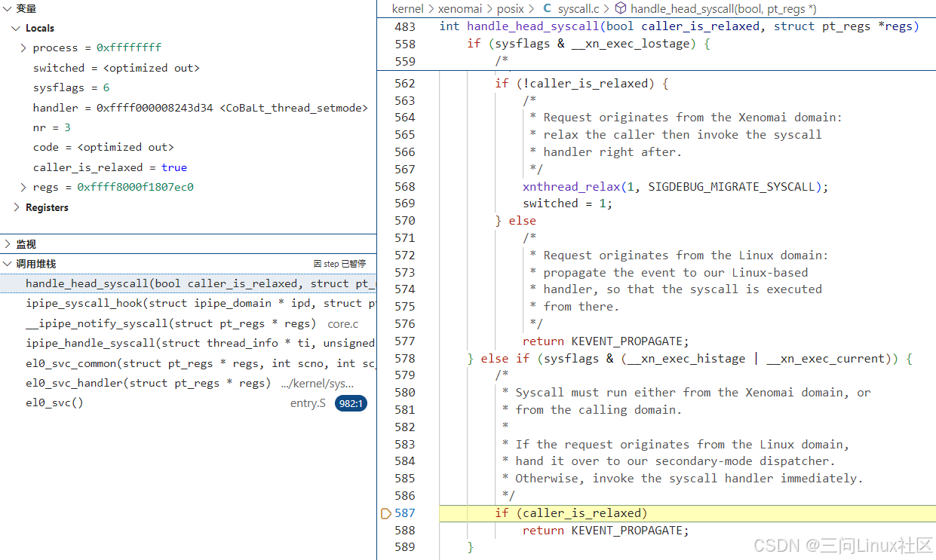Select el0_svc() stack frame
The width and height of the screenshot is (936, 560).
[x=188, y=403]
